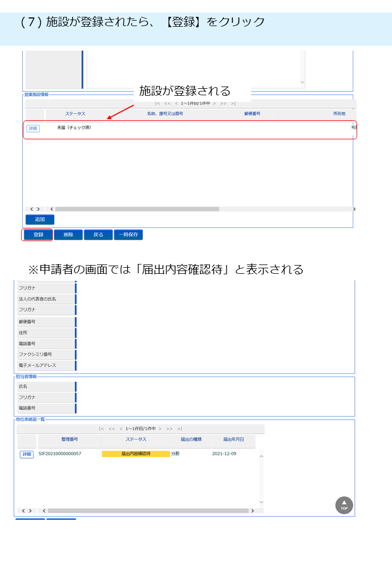The width and height of the screenshot is (392, 566).
Task: Click >> fast-forward in 地位承継届一覧 pager
Action: tap(169, 429)
